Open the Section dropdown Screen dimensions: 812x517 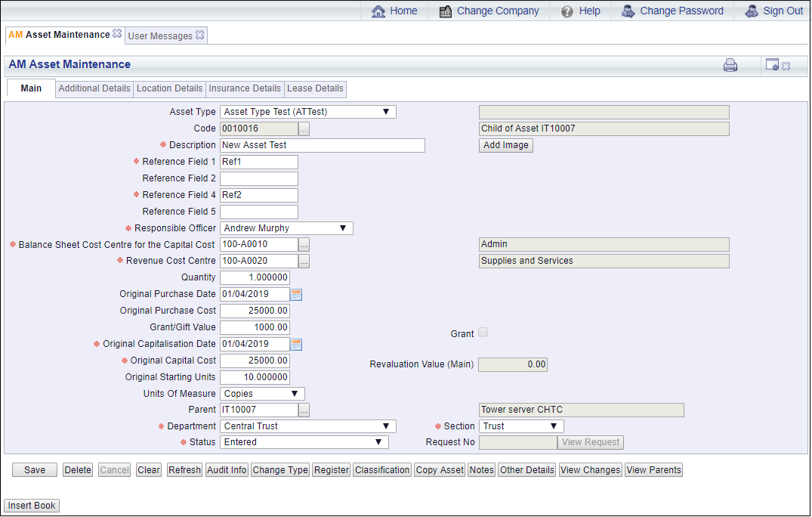pyautogui.click(x=521, y=426)
